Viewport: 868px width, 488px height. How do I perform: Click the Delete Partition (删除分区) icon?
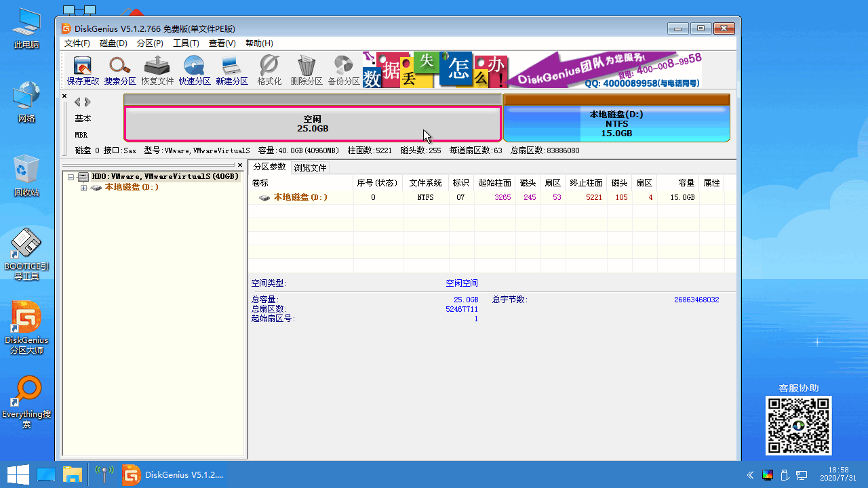tap(307, 70)
